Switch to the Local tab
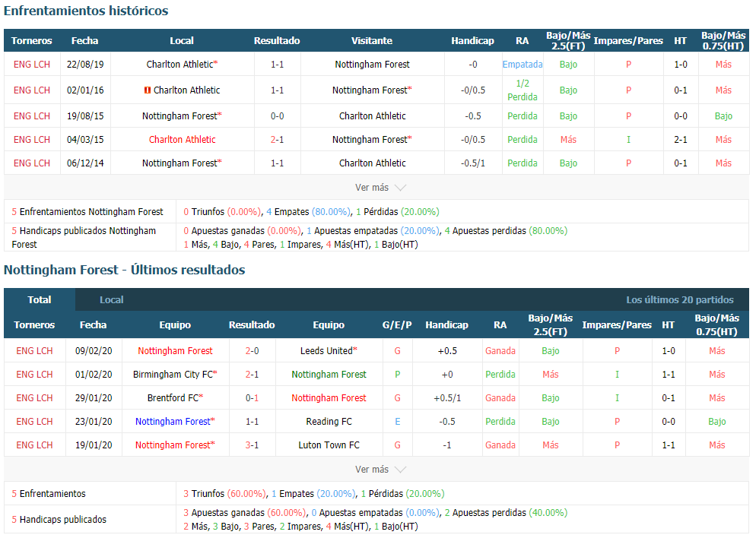Viewport: 756px width, 538px height. click(111, 299)
